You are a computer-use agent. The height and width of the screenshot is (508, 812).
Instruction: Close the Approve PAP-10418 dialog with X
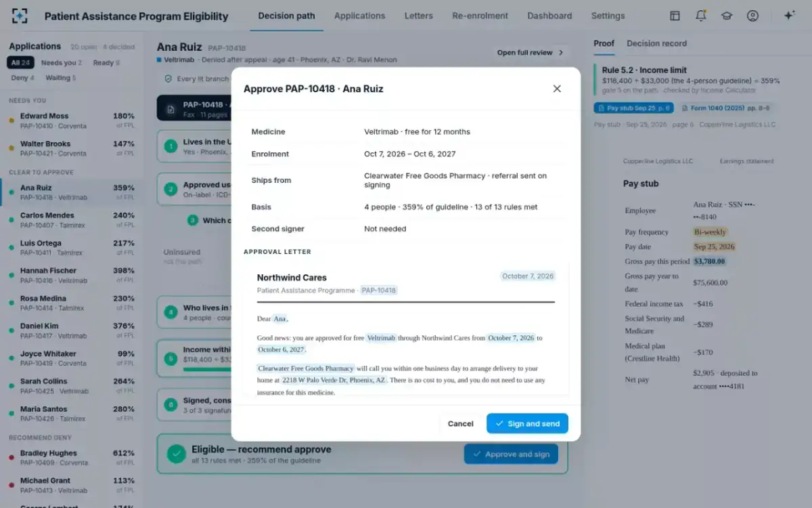(x=557, y=89)
